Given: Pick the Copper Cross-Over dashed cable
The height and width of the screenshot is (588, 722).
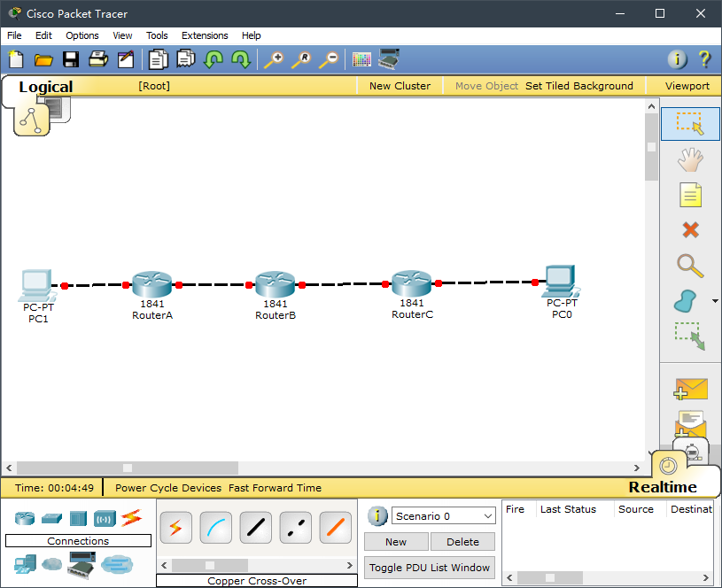Looking at the screenshot, I should coord(296,527).
